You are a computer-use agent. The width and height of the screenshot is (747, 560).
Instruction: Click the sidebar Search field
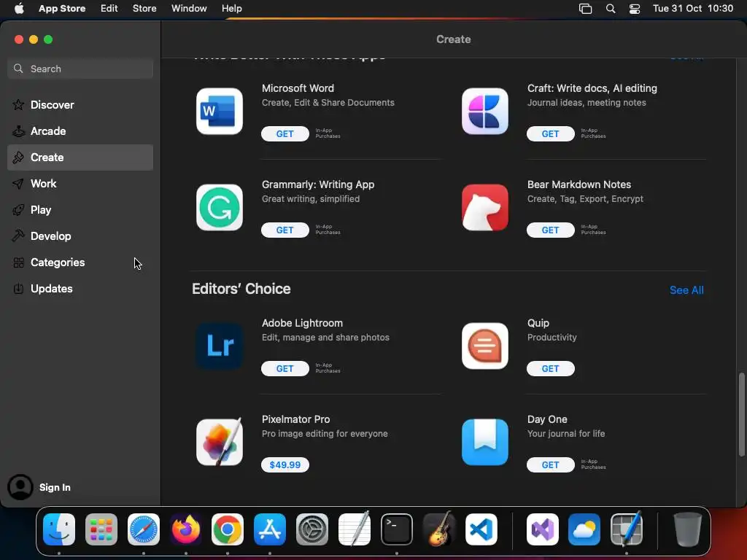(x=80, y=69)
